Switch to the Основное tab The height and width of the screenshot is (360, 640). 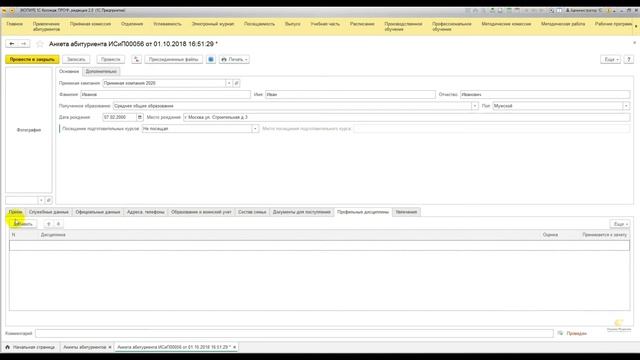pyautogui.click(x=69, y=71)
